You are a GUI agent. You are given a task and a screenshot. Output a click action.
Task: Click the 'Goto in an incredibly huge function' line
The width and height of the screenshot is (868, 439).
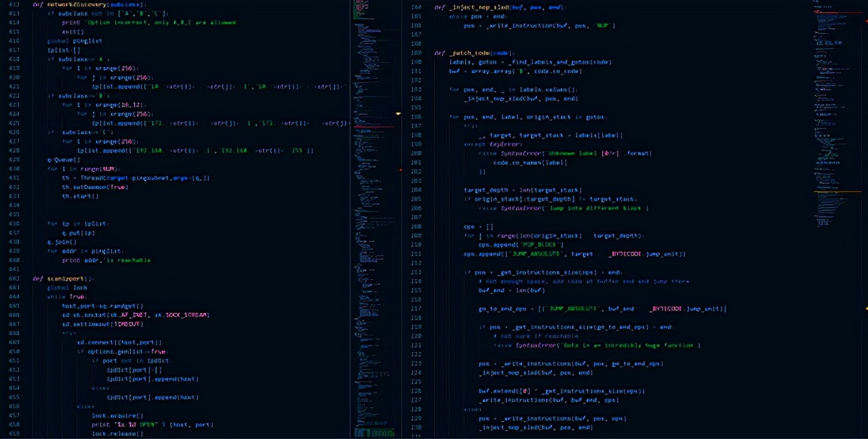[x=597, y=345]
